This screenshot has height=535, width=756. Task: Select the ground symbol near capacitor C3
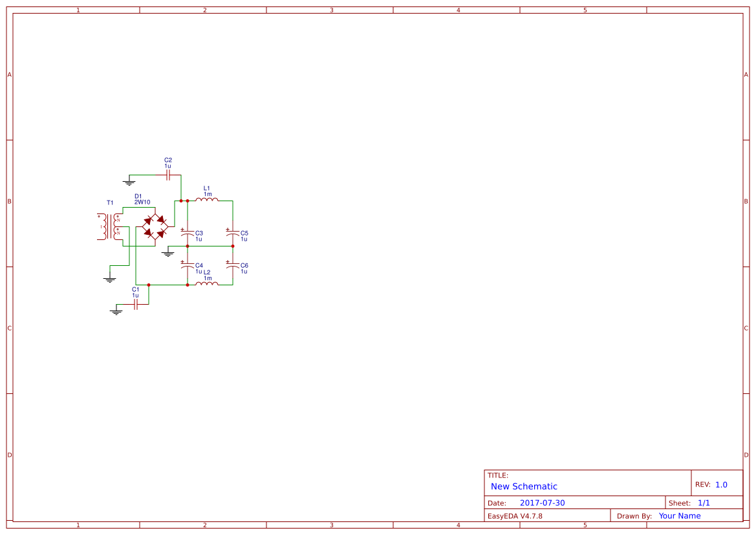click(x=167, y=253)
